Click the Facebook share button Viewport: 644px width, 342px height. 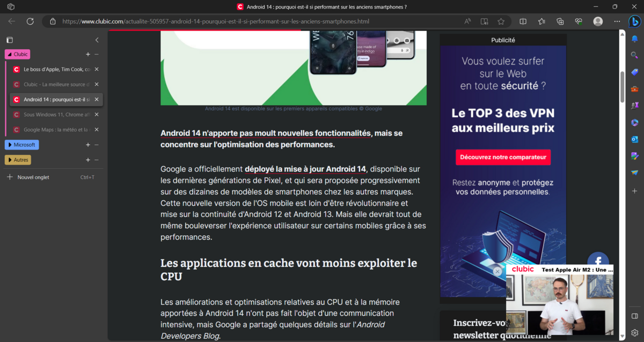[x=598, y=261]
